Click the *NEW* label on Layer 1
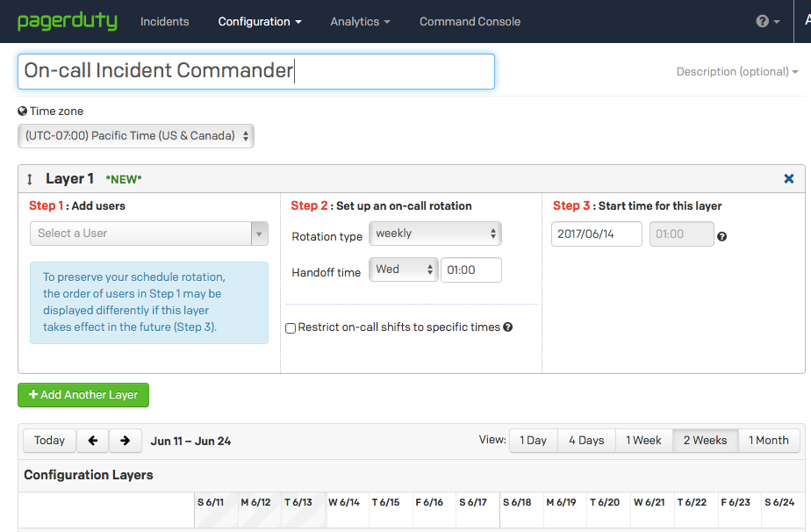 (x=124, y=179)
